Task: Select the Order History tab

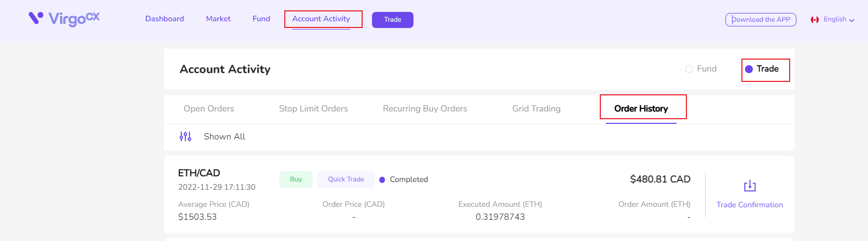Action: 641,108
